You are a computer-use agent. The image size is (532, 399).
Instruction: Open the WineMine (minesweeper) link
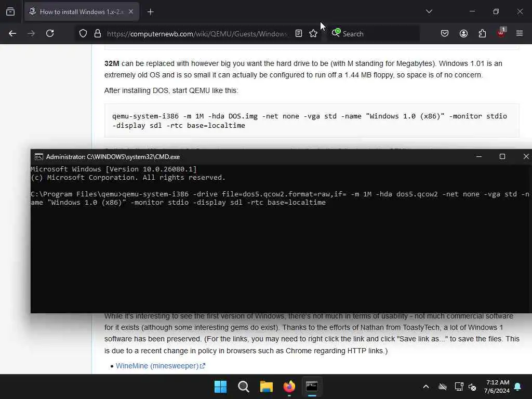point(160,366)
